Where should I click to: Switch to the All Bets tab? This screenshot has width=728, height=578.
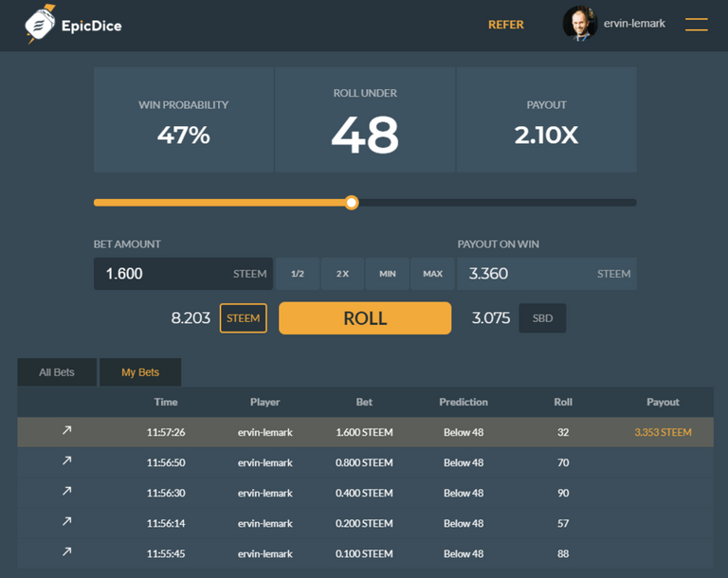[x=57, y=372]
